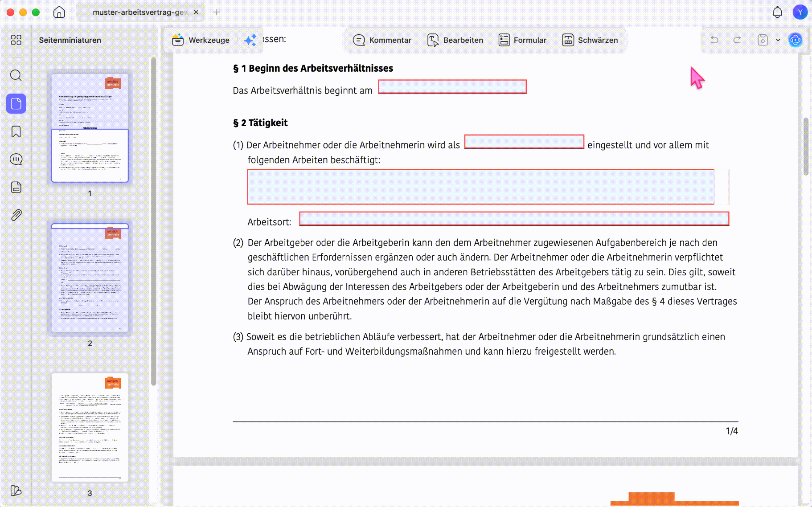Switch to Schwärzen mode
812x507 pixels.
(x=590, y=40)
